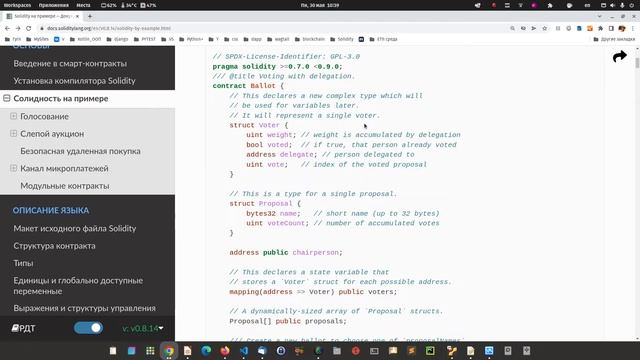Open Структура контракта link
This screenshot has width=640, height=360.
pyautogui.click(x=54, y=246)
